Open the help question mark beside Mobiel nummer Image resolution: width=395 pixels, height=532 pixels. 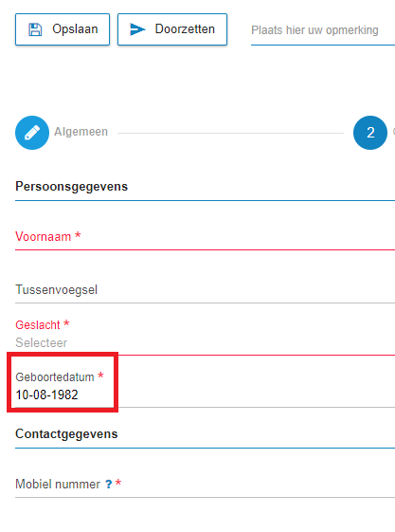pos(108,484)
